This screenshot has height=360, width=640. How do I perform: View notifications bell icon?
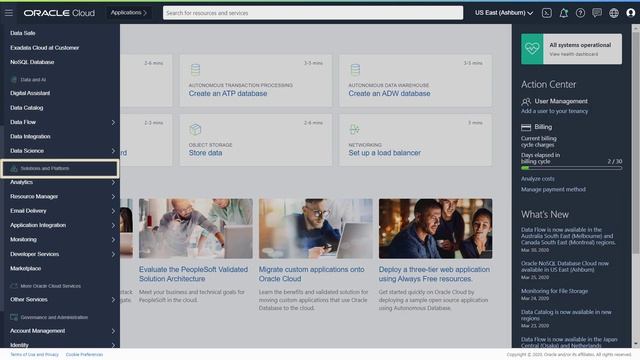coord(563,13)
